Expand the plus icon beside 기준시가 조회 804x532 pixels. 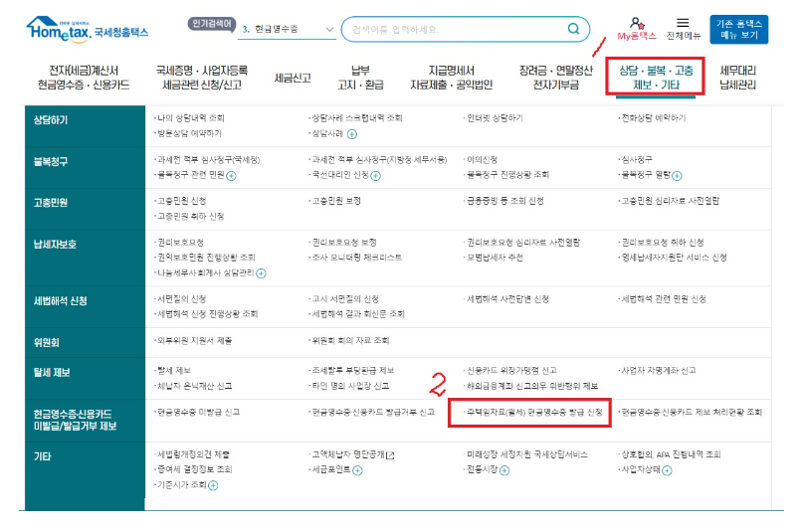click(213, 485)
